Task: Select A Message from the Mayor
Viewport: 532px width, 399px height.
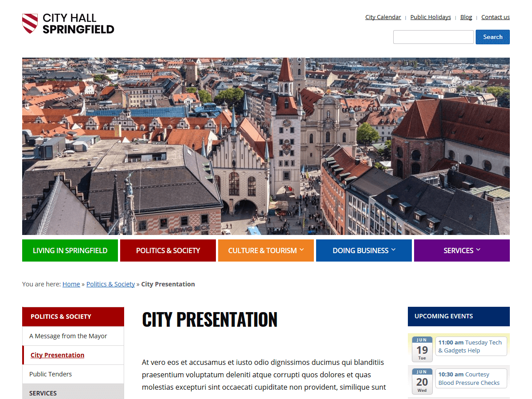Action: (68, 336)
